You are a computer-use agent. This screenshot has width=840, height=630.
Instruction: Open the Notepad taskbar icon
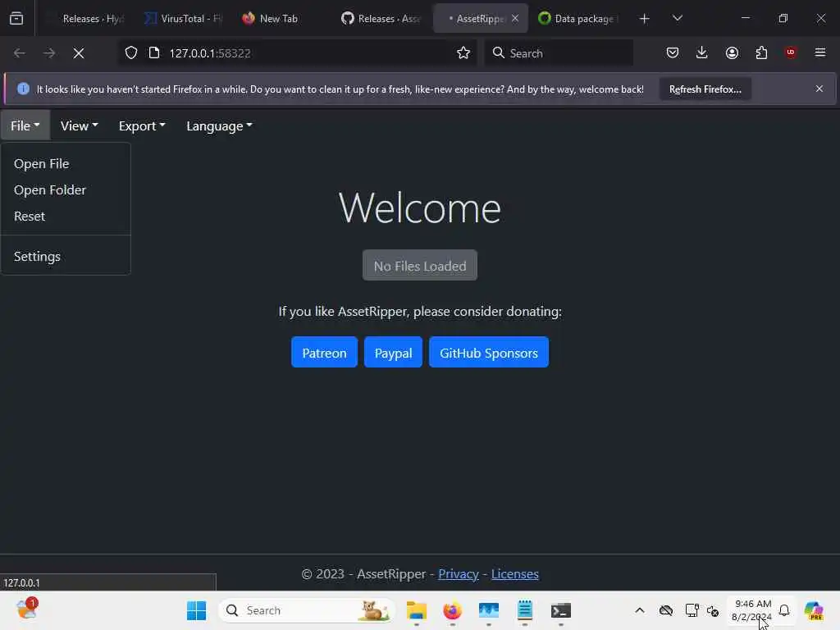(x=525, y=610)
